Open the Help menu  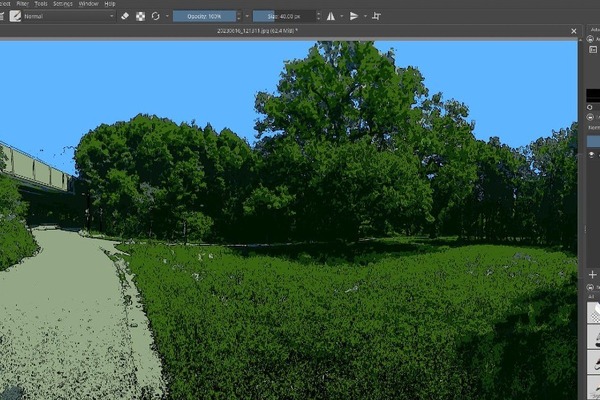pyautogui.click(x=110, y=3)
